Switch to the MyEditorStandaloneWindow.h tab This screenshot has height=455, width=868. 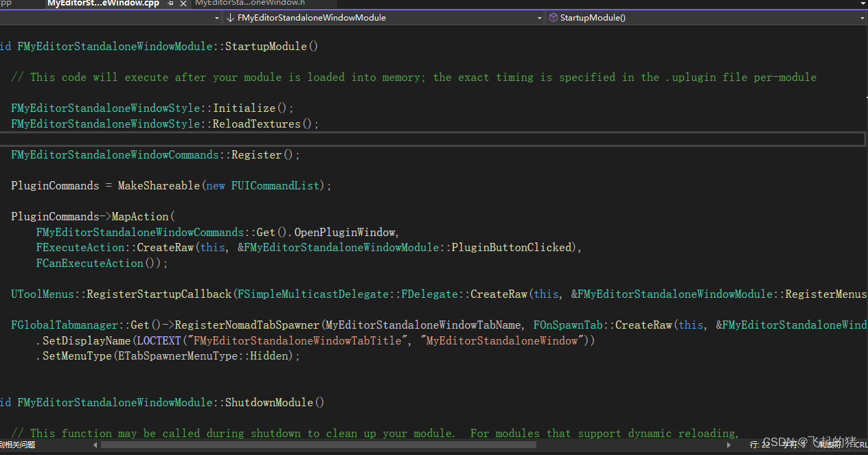pyautogui.click(x=250, y=3)
